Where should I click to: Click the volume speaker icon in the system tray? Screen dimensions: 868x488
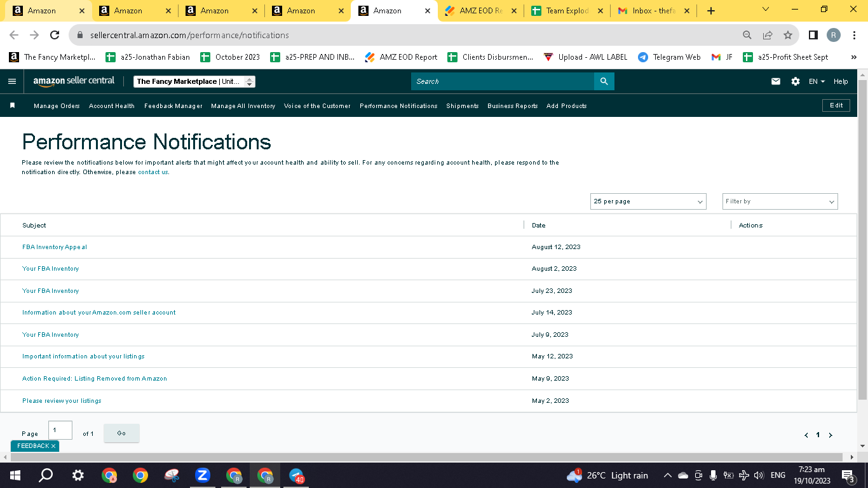pos(758,475)
